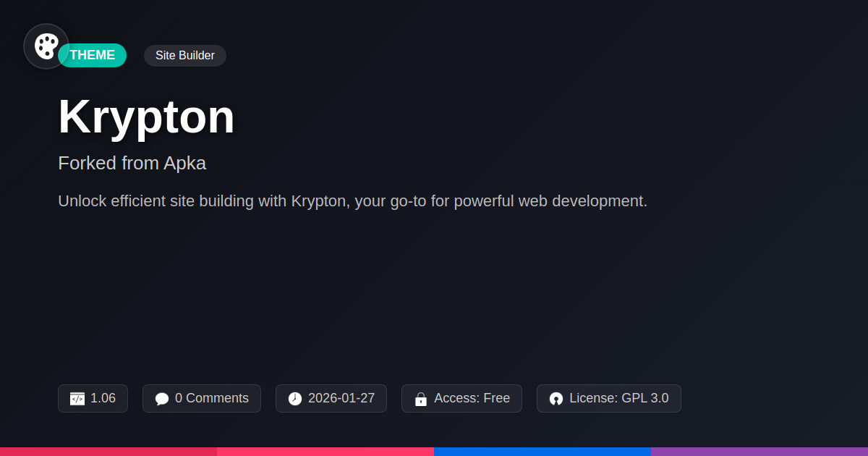Click the 1.06 version label
The width and height of the screenshot is (868, 456).
coord(103,398)
